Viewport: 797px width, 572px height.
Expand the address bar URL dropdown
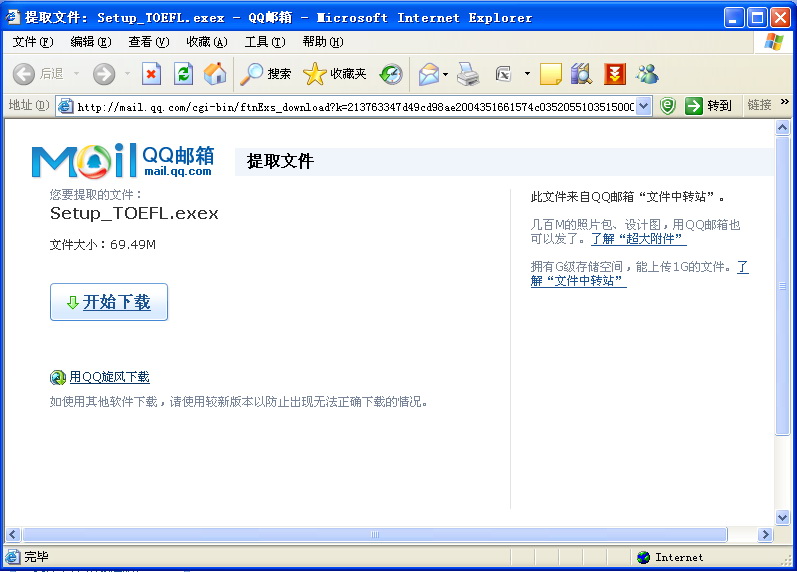tap(643, 106)
